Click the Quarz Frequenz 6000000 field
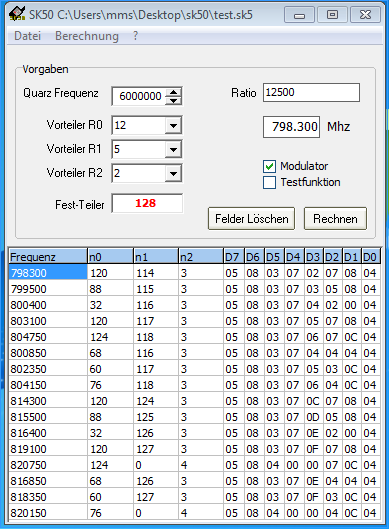The image size is (389, 529). tap(139, 96)
